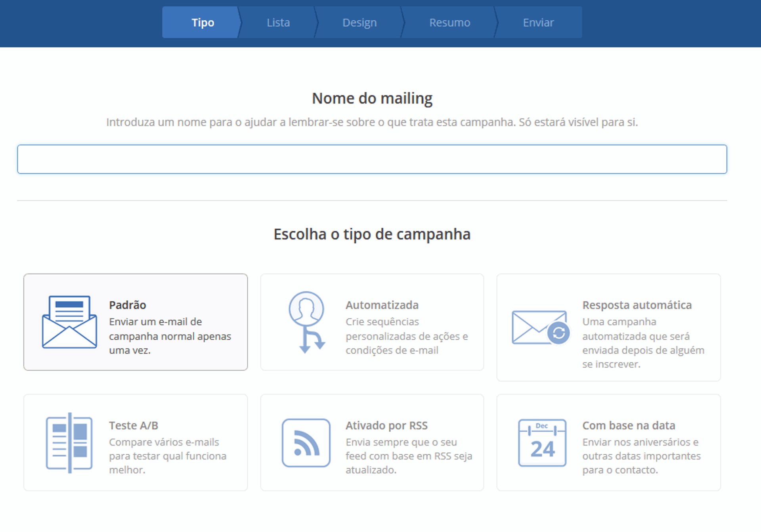Click the Com base na data description text

(641, 456)
